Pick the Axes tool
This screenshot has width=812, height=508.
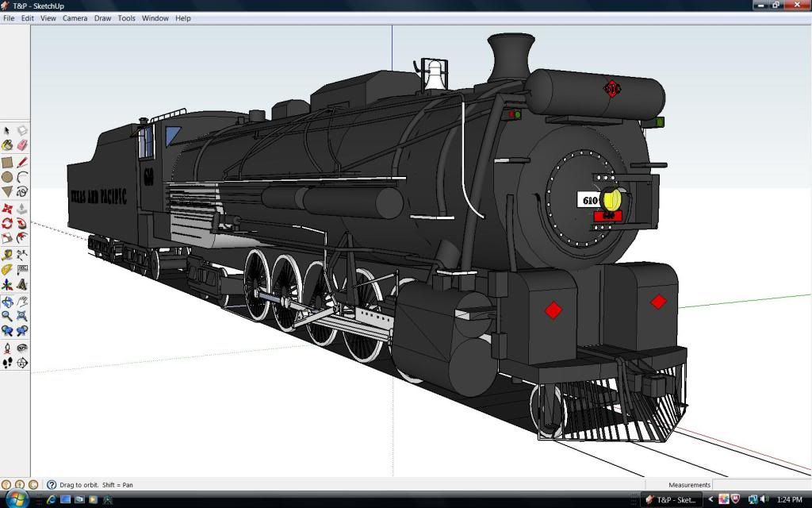(x=6, y=284)
